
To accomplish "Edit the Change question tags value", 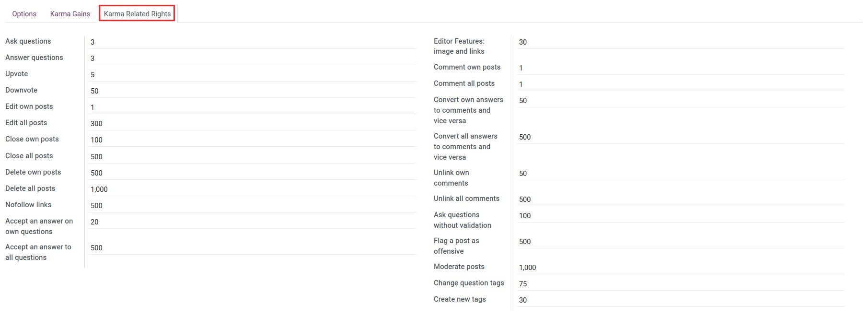I will point(681,284).
